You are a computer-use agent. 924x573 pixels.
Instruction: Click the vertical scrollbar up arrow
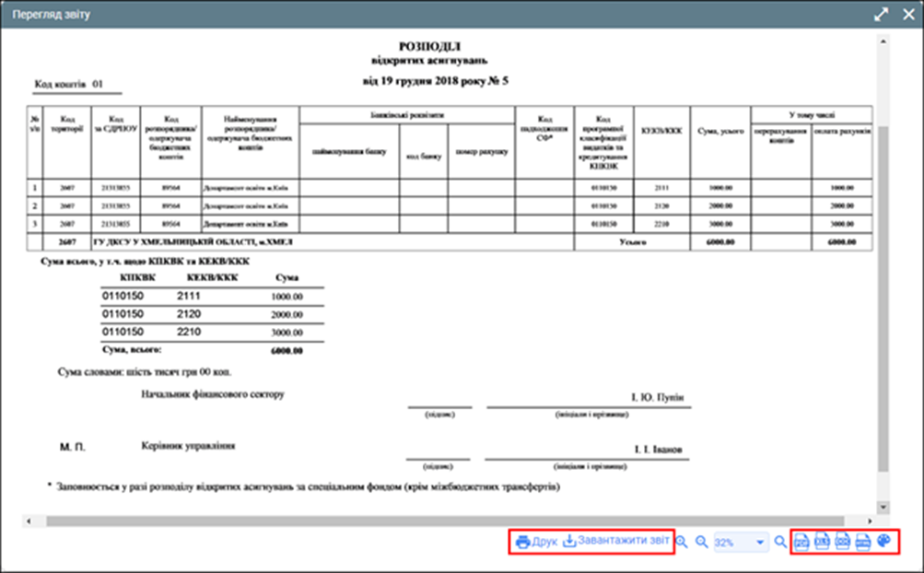pos(883,41)
